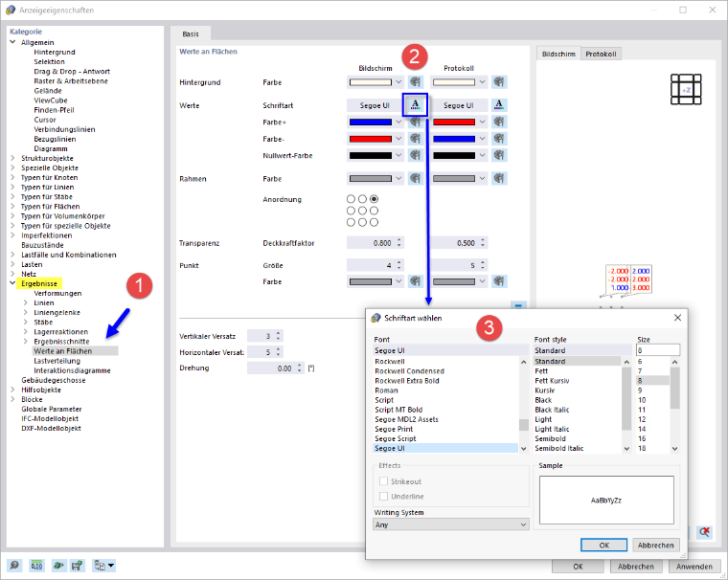728x580 pixels.
Task: Open palette icon for Punkt Farbe Protokoll
Action: (499, 281)
